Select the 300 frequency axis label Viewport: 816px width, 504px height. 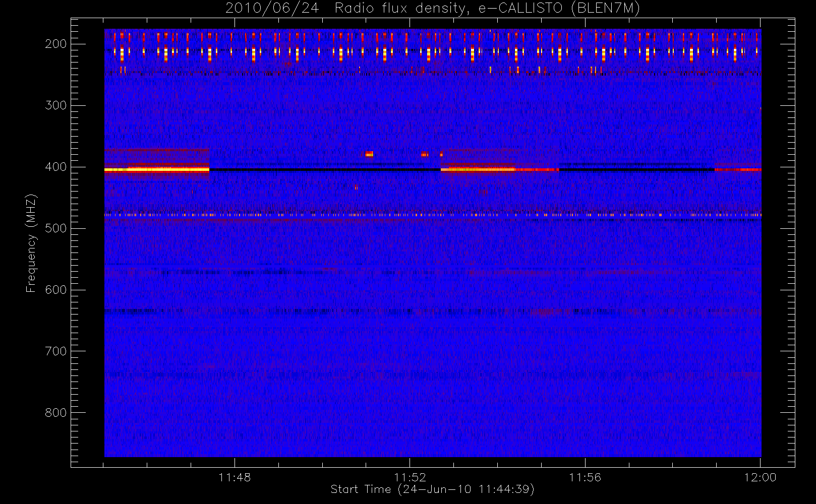55,105
